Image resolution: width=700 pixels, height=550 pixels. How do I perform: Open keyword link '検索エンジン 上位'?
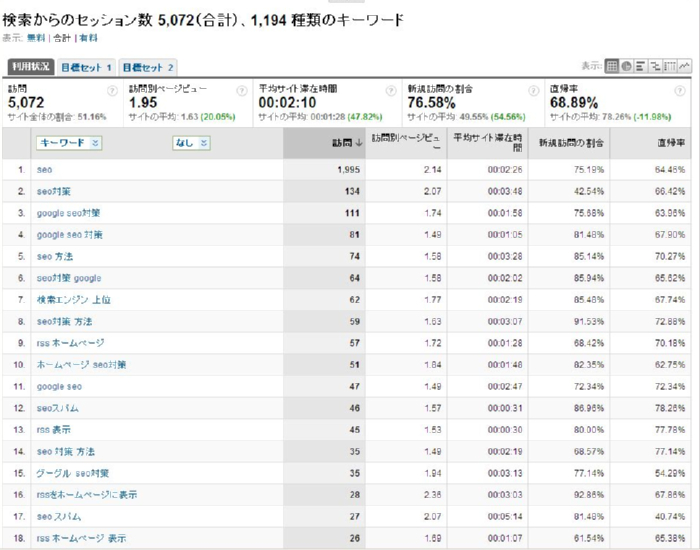(74, 300)
